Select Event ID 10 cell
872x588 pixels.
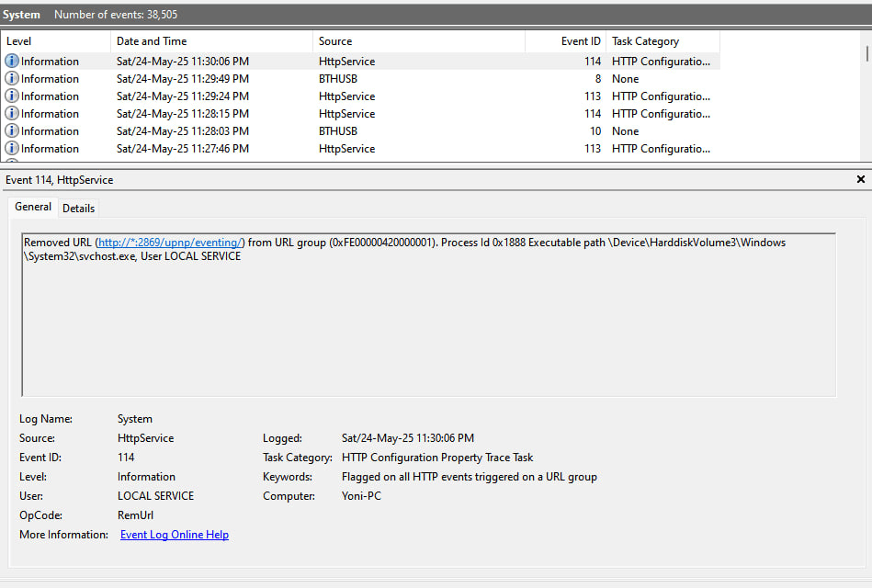(595, 131)
